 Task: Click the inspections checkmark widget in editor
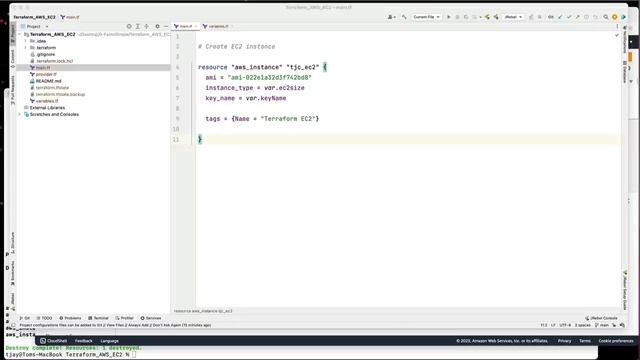617,36
